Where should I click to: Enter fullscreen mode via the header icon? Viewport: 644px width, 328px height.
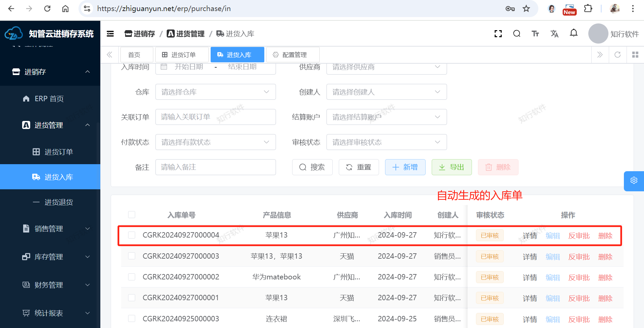498,34
